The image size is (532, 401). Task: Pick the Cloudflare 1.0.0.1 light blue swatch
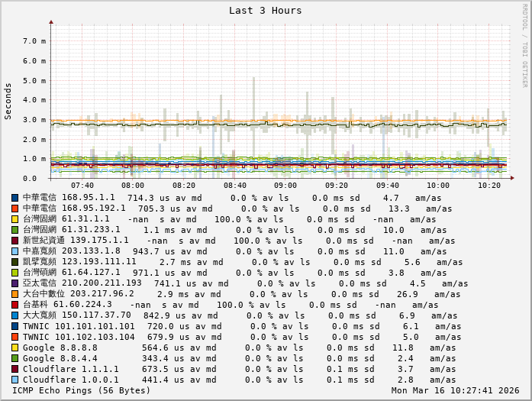(x=15, y=380)
